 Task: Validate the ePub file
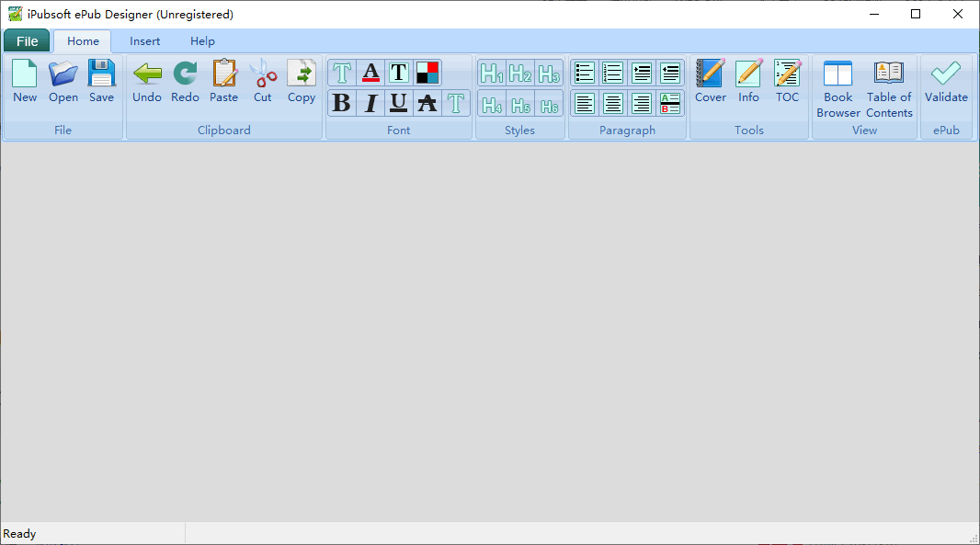tap(946, 81)
